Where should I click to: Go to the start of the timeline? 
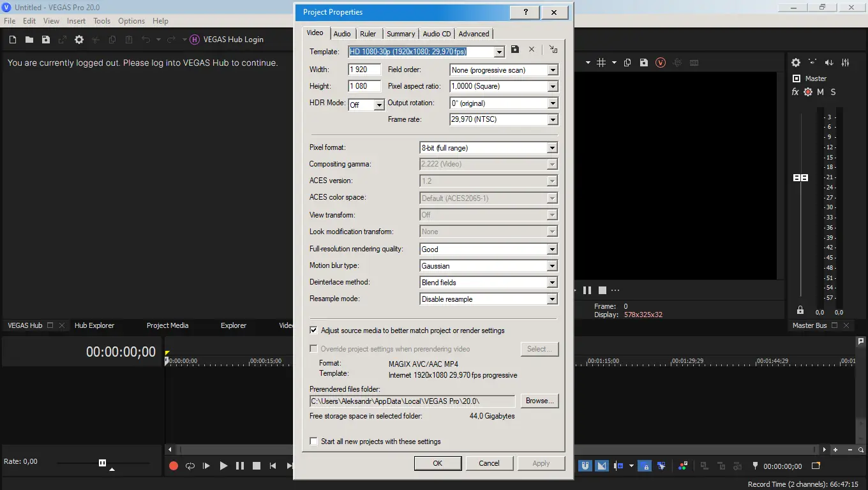[273, 466]
